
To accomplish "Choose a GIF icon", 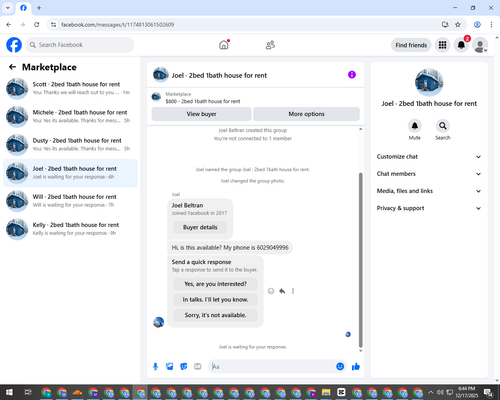I will click(x=198, y=367).
